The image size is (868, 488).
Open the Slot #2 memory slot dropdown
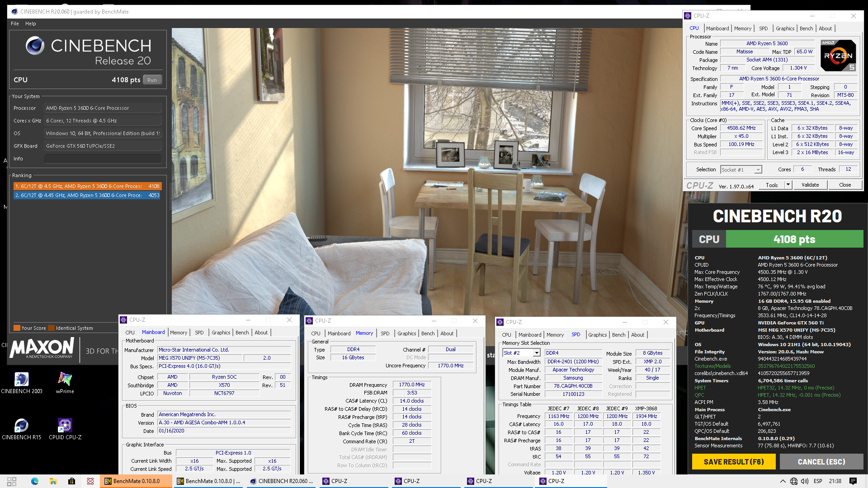(521, 353)
